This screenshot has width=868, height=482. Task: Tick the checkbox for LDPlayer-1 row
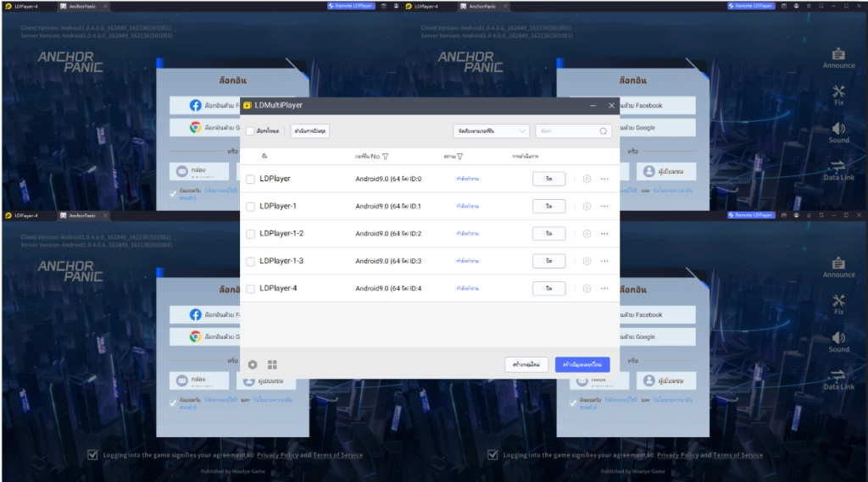click(250, 207)
